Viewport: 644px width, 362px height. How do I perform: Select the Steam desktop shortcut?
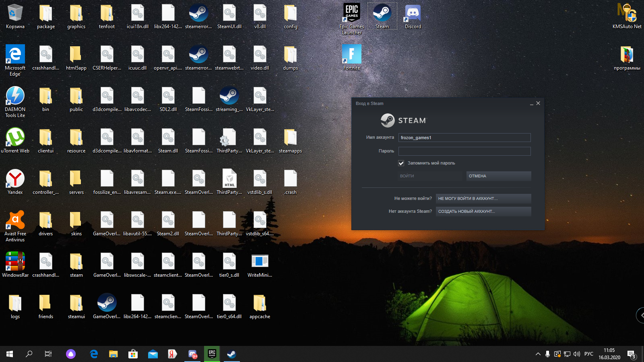click(x=382, y=16)
